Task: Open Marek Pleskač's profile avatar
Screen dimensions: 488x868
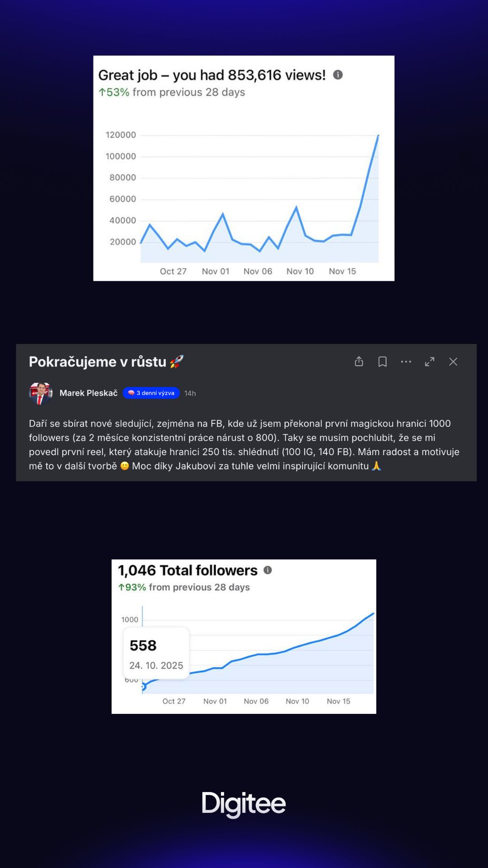Action: 41,393
